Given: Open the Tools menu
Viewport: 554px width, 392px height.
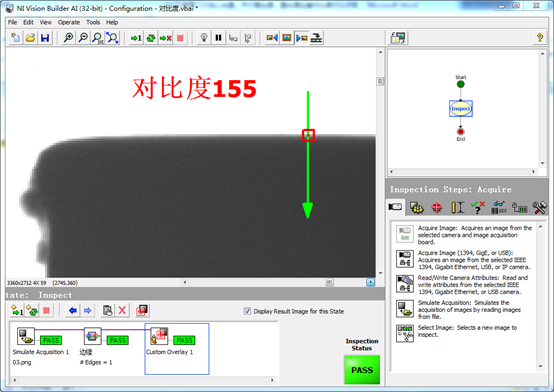Looking at the screenshot, I should [93, 22].
